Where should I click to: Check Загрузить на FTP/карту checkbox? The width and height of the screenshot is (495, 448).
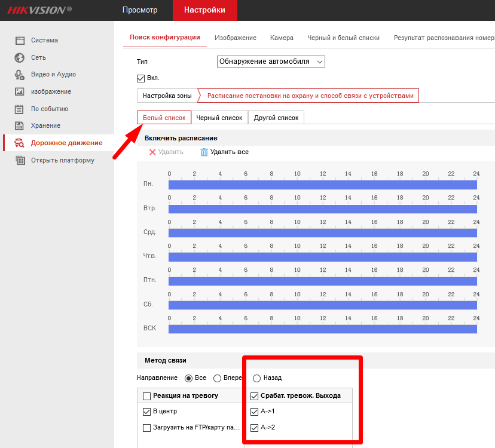click(147, 428)
